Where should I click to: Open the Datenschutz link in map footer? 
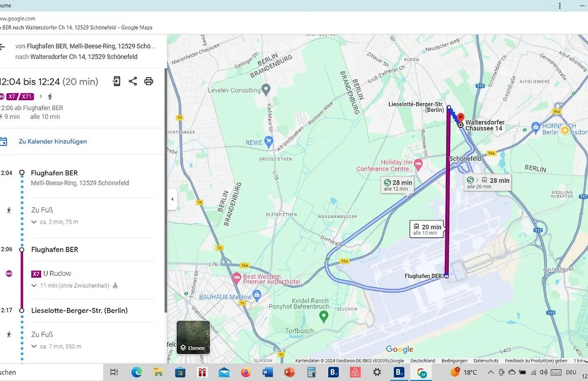click(486, 361)
